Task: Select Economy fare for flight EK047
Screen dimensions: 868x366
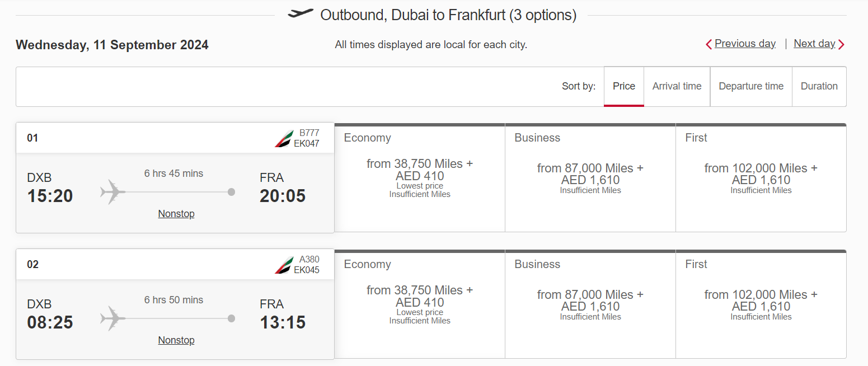Action: pos(420,177)
